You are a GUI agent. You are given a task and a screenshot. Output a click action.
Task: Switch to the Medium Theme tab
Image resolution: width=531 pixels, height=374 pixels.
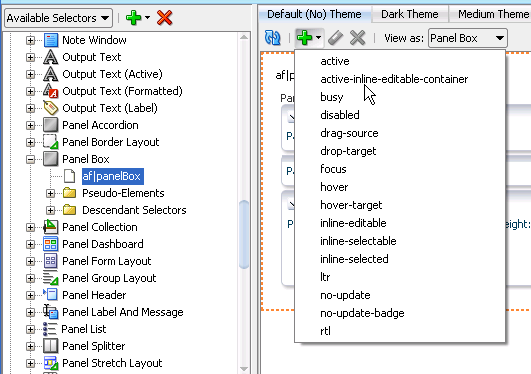491,14
